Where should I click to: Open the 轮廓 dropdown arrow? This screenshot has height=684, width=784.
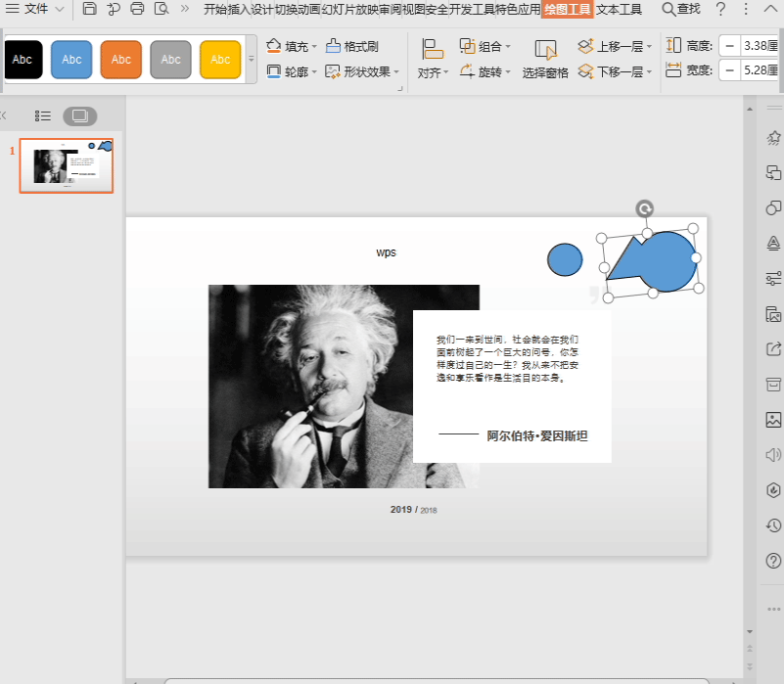coord(314,72)
